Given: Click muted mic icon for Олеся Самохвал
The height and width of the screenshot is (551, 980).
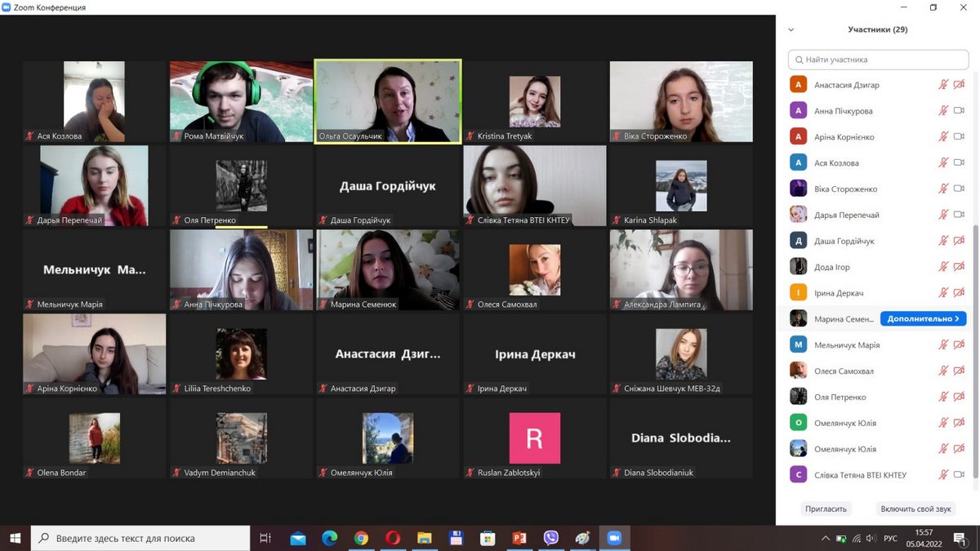Looking at the screenshot, I should point(943,371).
